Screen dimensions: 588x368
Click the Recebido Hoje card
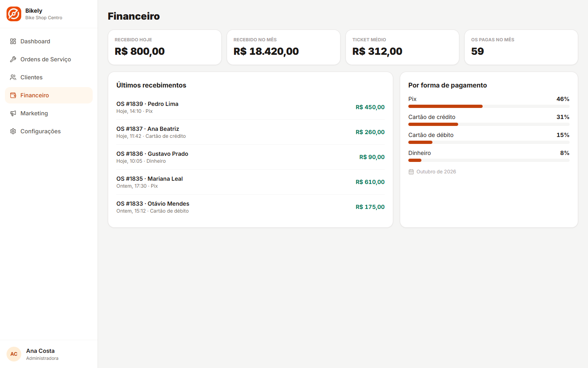coord(165,47)
